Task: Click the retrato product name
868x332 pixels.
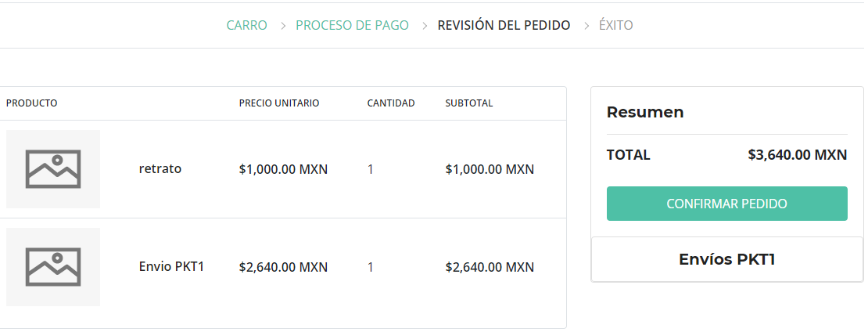Action: pyautogui.click(x=160, y=168)
